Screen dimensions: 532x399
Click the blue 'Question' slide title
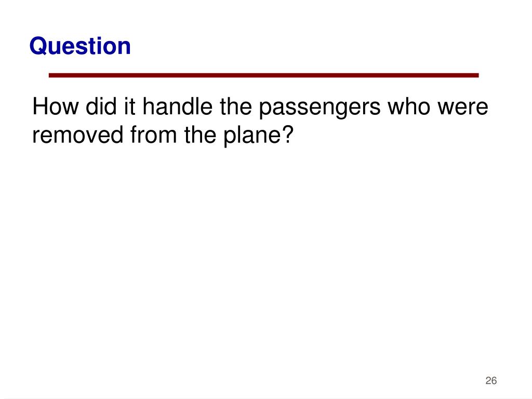[x=80, y=46]
